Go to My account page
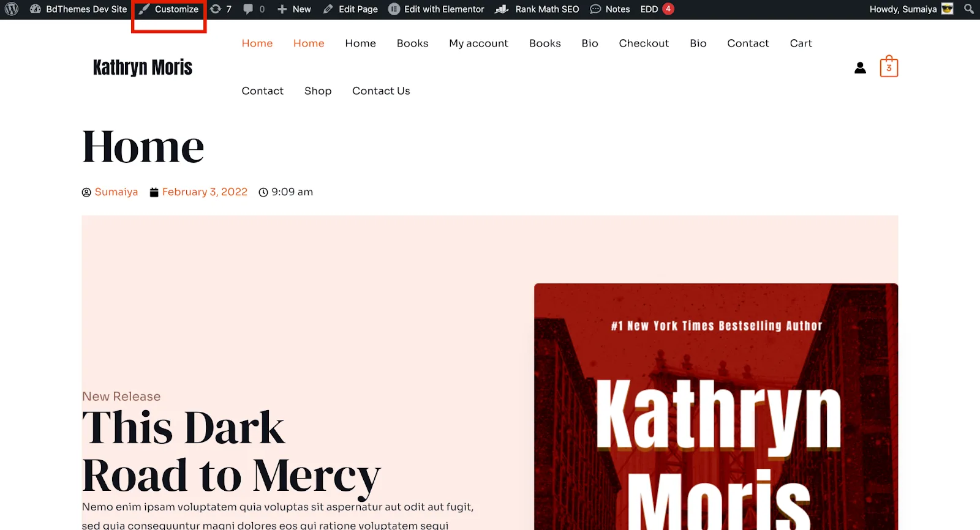Viewport: 980px width, 530px height. [x=478, y=43]
